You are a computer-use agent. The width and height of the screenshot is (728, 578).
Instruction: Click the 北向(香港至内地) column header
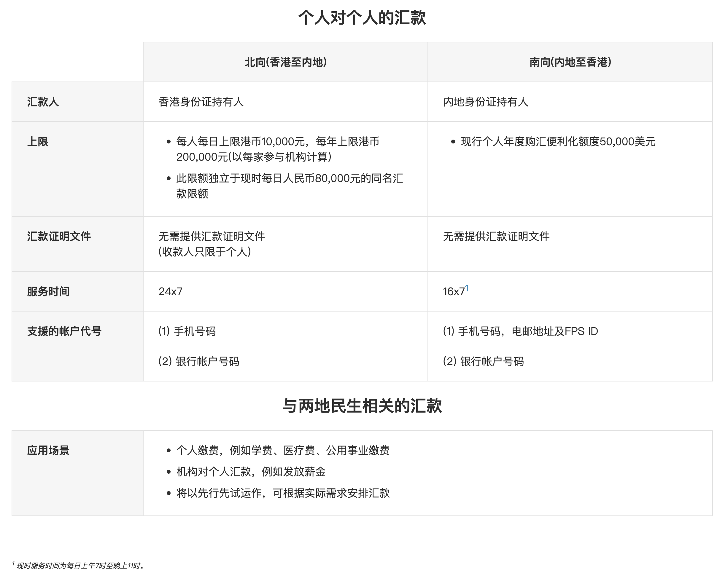tap(285, 62)
